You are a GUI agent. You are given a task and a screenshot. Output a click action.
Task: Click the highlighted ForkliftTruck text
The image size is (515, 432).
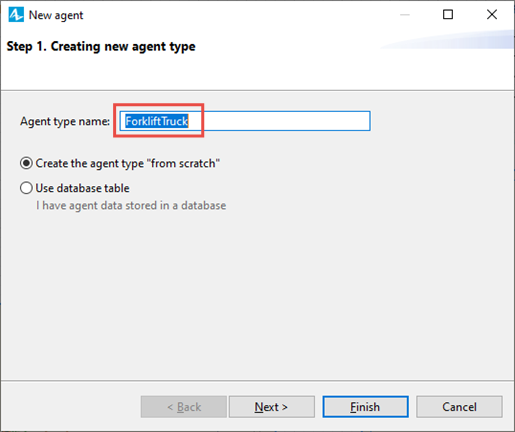tap(157, 121)
